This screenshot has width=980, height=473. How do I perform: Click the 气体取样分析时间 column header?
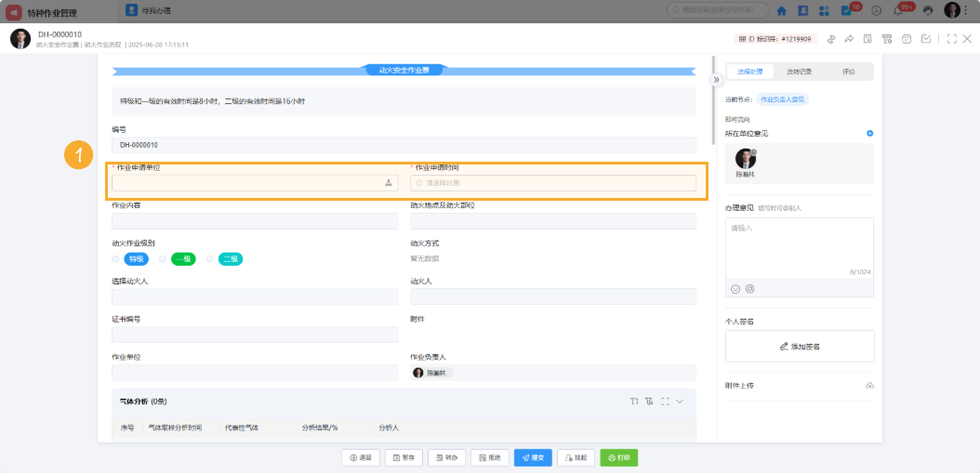175,428
